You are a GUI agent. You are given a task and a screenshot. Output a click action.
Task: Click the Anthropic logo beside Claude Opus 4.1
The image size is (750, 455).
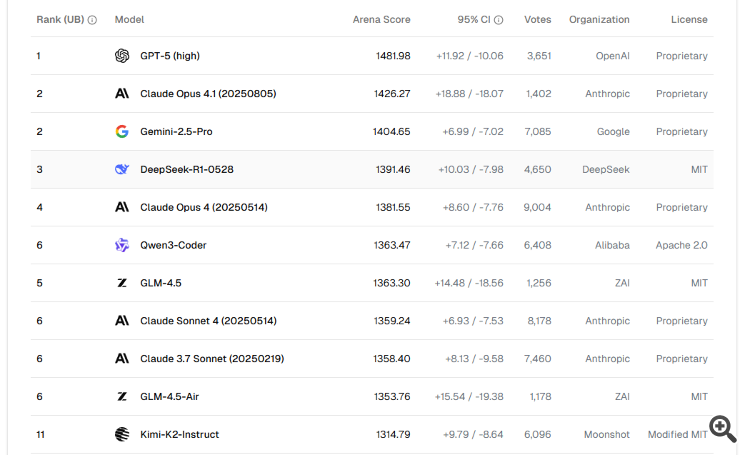click(x=122, y=94)
